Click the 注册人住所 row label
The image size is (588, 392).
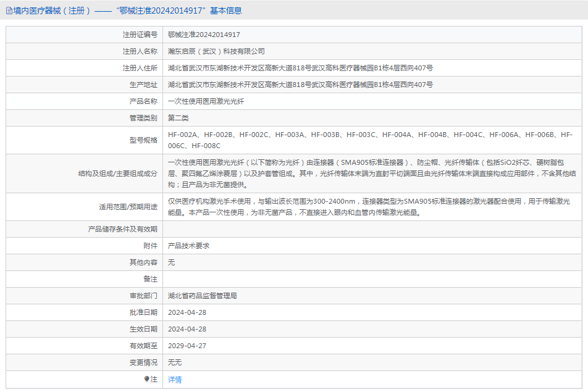[x=140, y=68]
